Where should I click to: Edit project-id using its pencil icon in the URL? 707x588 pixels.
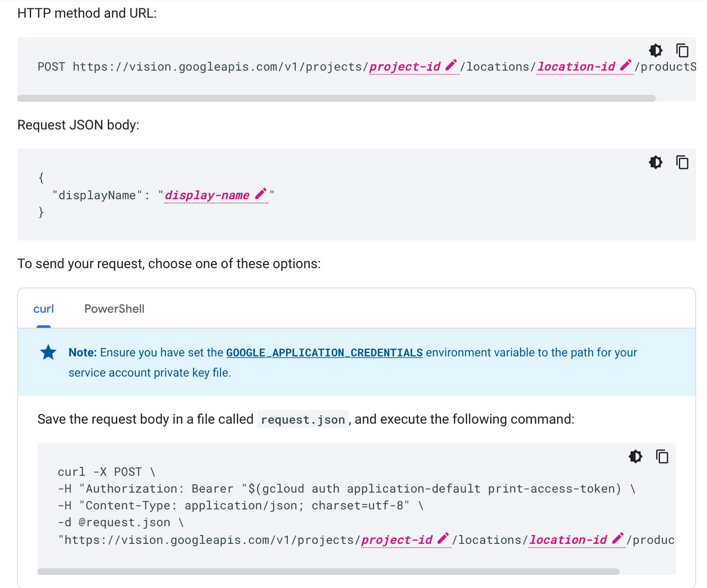451,65
